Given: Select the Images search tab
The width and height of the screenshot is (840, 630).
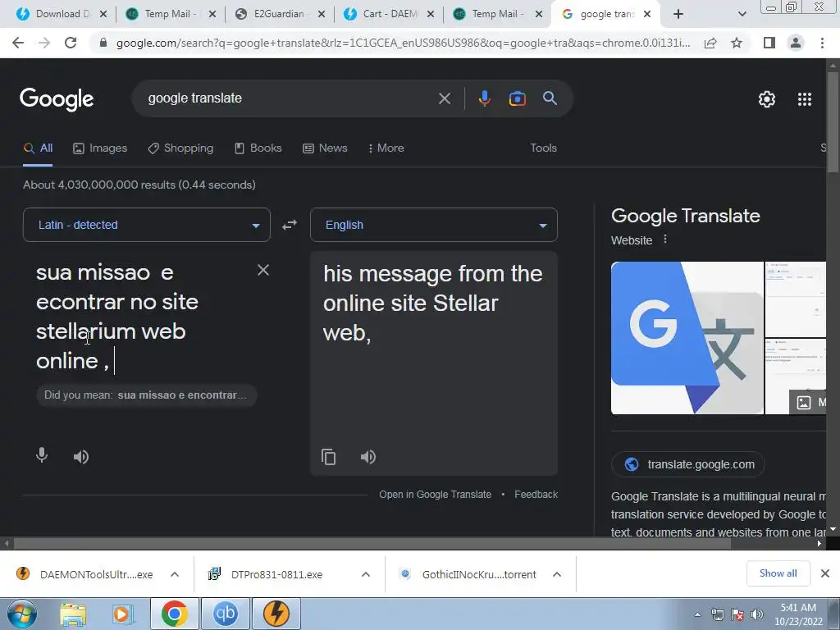Looking at the screenshot, I should click(100, 148).
